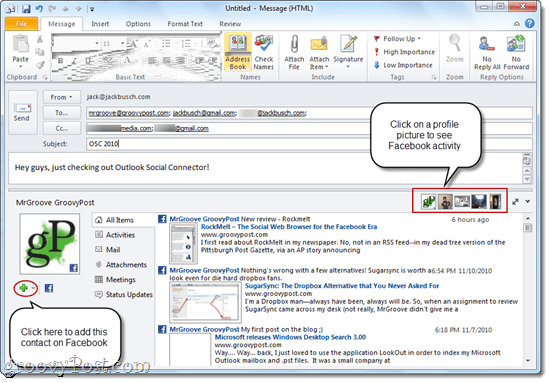Expand the Tags dialog launcher
This screenshot has height=383, width=550.
[434, 77]
